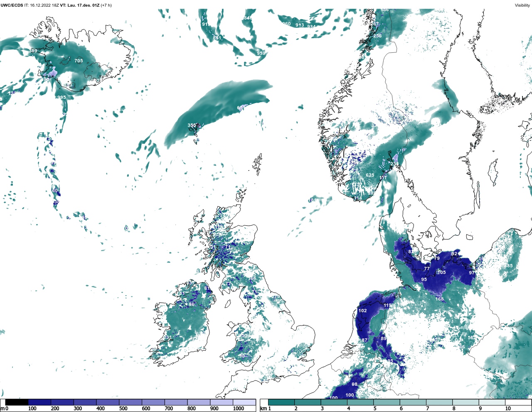Click the '98' value over northern France
The height and width of the screenshot is (412, 532).
coord(355,384)
